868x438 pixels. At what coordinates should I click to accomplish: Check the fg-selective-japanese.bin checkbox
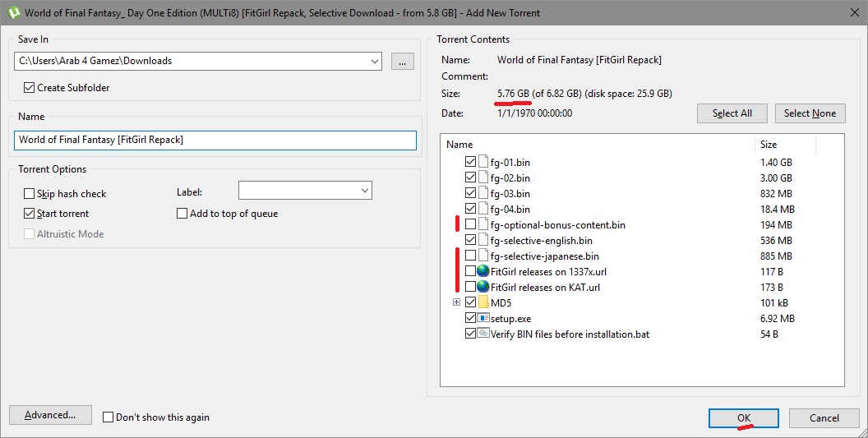(470, 256)
